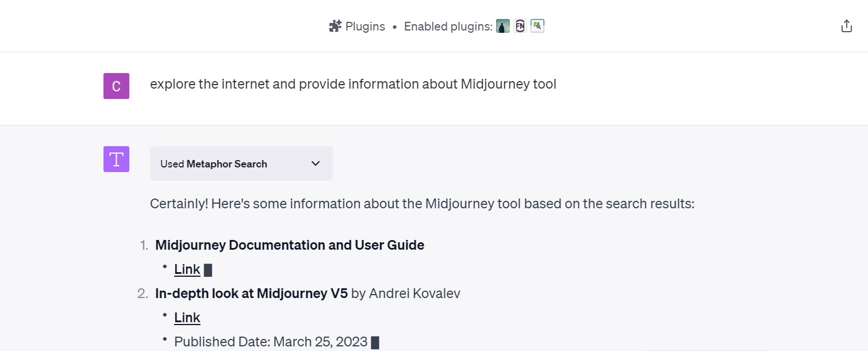Image resolution: width=868 pixels, height=351 pixels.
Task: Select the In-depth look at Midjourney V5 title
Action: (x=251, y=293)
